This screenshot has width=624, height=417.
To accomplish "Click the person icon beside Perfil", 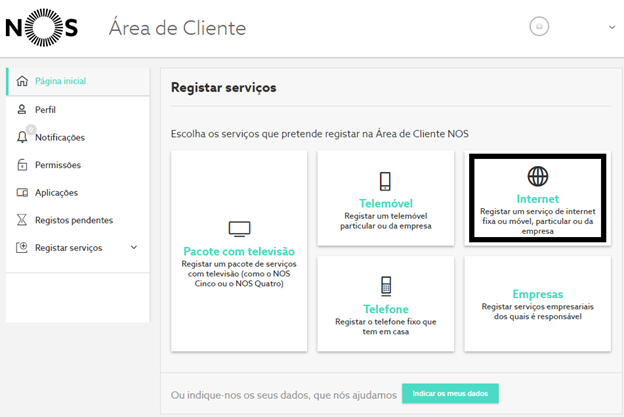I will click(22, 109).
